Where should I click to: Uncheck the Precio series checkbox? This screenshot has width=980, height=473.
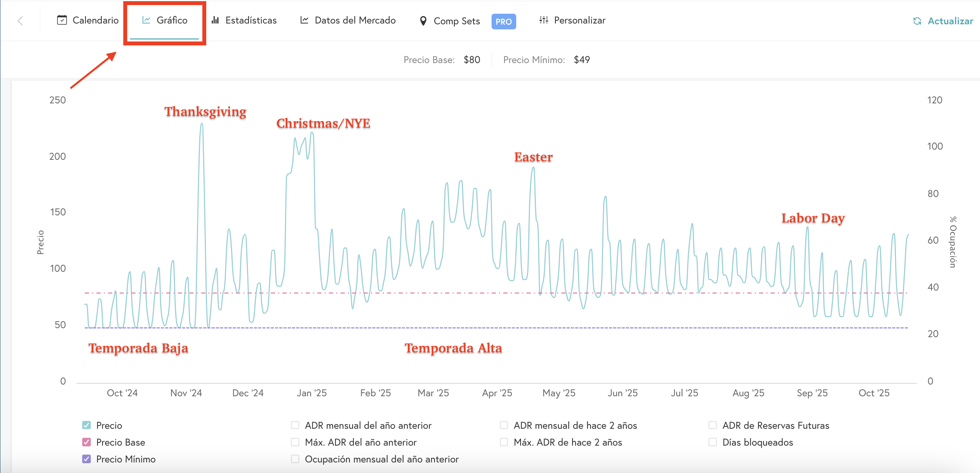coord(86,425)
